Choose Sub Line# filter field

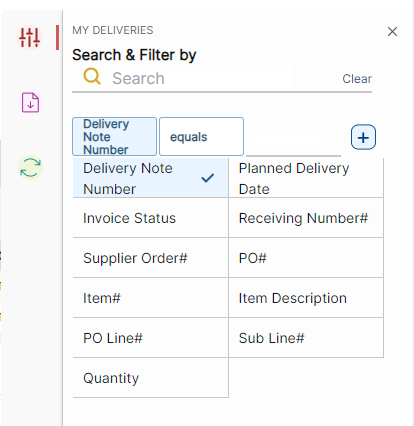[x=306, y=338]
